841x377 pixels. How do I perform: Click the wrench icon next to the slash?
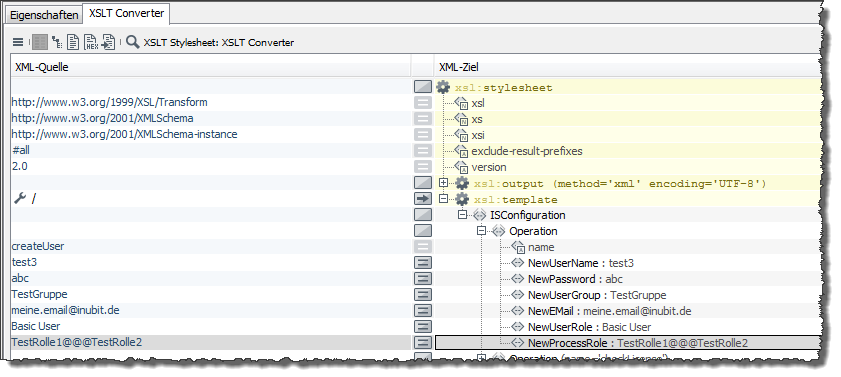pos(20,199)
